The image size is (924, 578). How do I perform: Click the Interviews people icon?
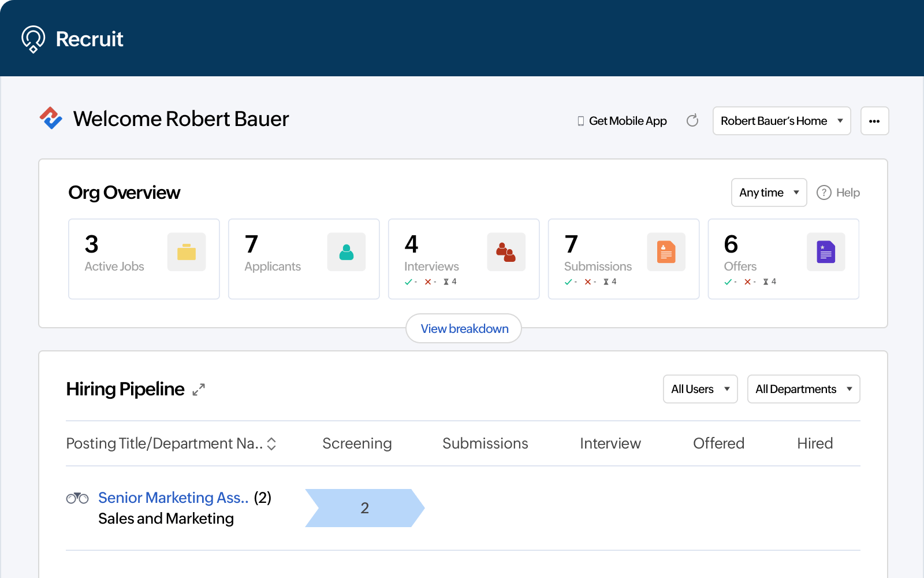pyautogui.click(x=506, y=251)
